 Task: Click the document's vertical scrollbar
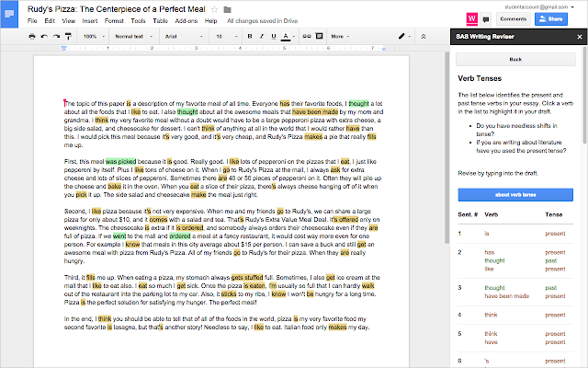(447, 147)
